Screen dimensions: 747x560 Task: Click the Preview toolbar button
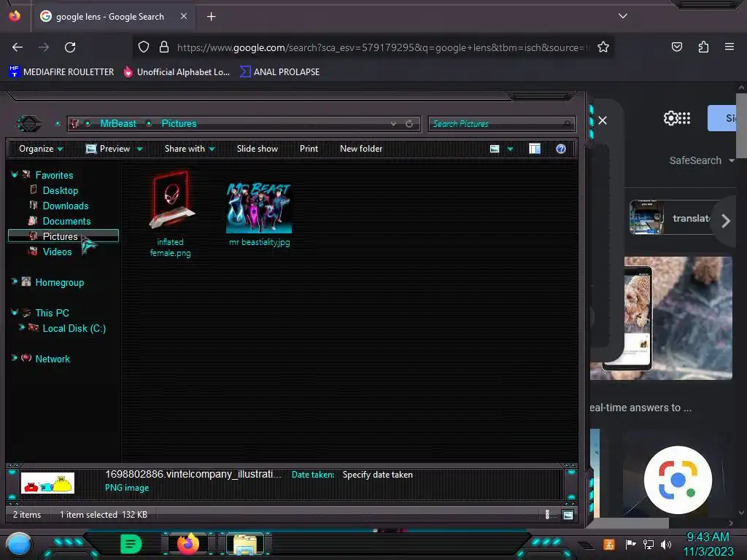108,149
